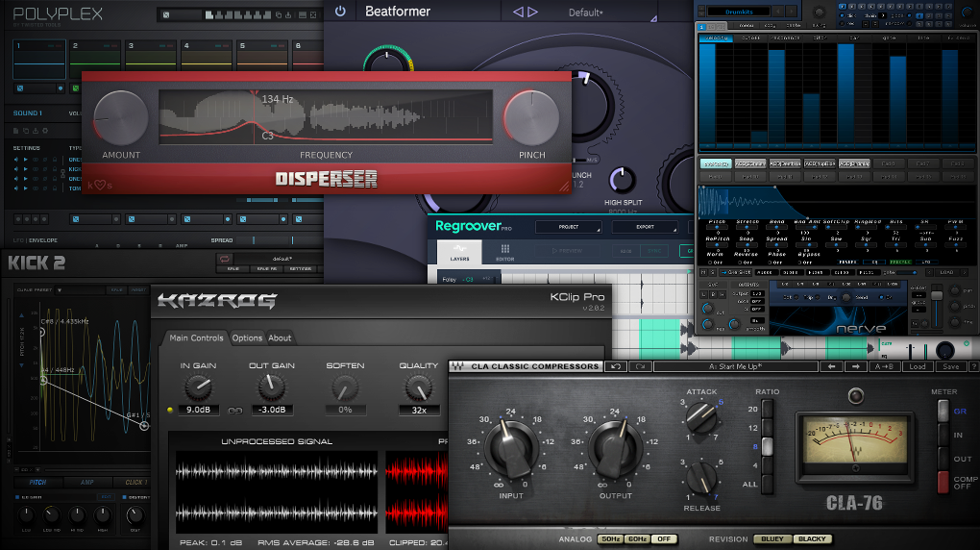Screen dimensions: 980x550
Task: Enable CLA-76 COMP OFF red button
Action: [943, 483]
